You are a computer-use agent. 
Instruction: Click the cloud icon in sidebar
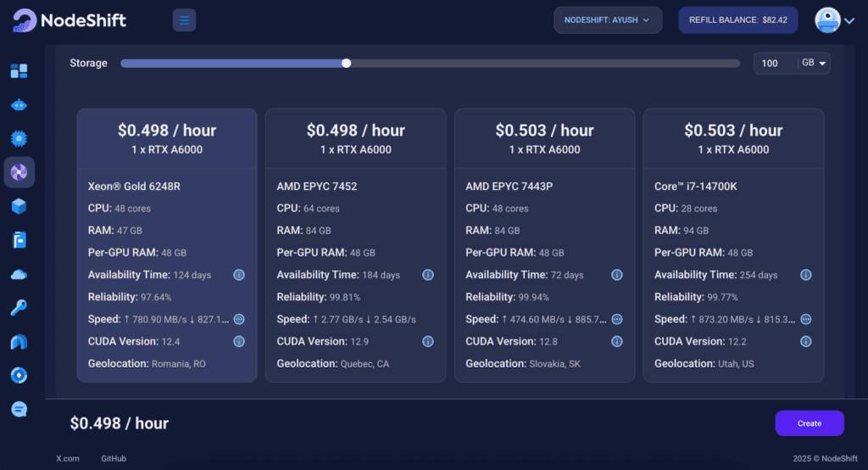19,274
